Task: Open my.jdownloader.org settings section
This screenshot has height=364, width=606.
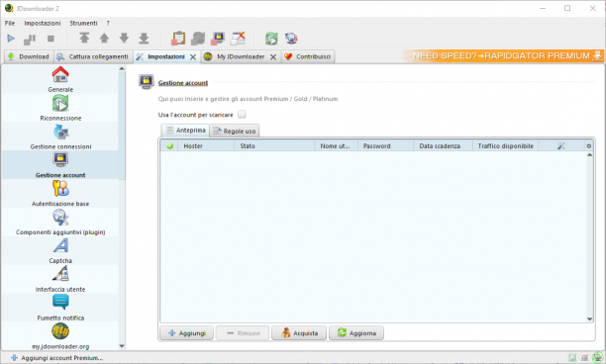Action: tap(60, 336)
